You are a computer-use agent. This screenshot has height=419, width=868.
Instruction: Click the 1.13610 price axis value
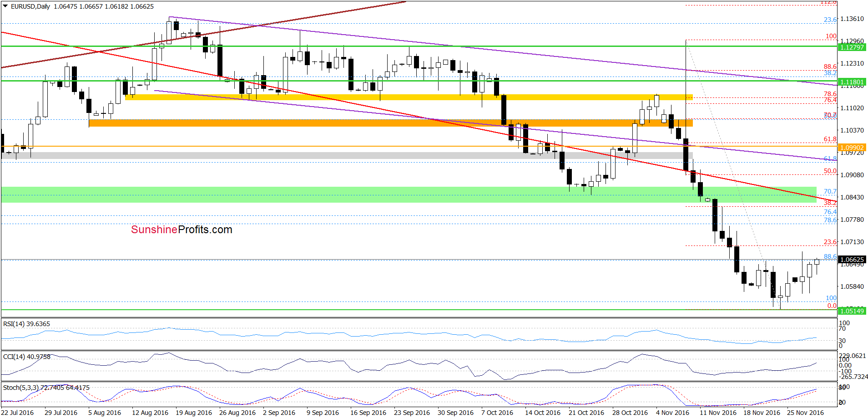852,19
